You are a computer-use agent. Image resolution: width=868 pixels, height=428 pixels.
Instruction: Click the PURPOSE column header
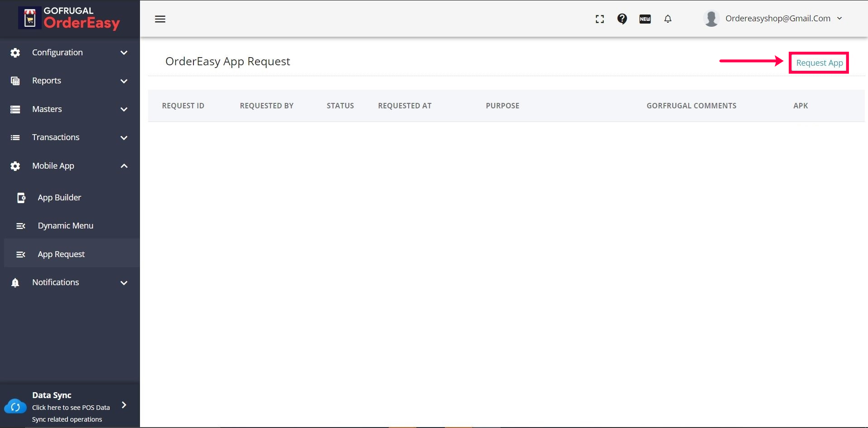pos(502,106)
